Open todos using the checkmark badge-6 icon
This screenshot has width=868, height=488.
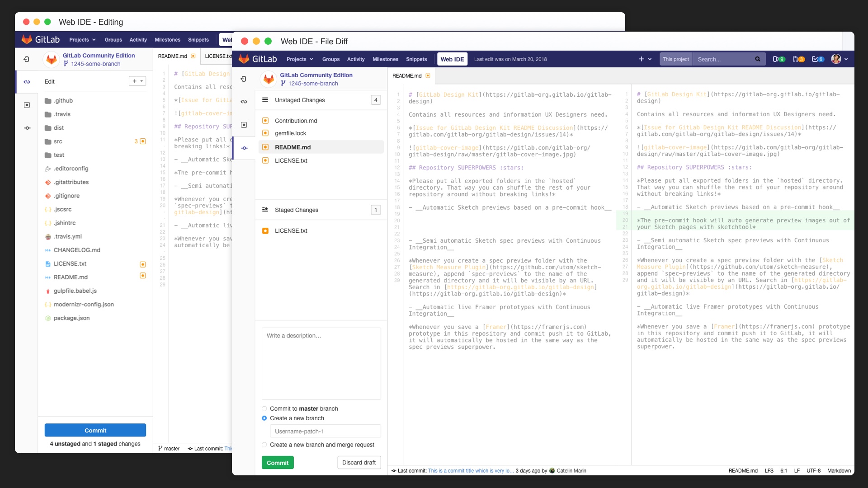point(818,59)
